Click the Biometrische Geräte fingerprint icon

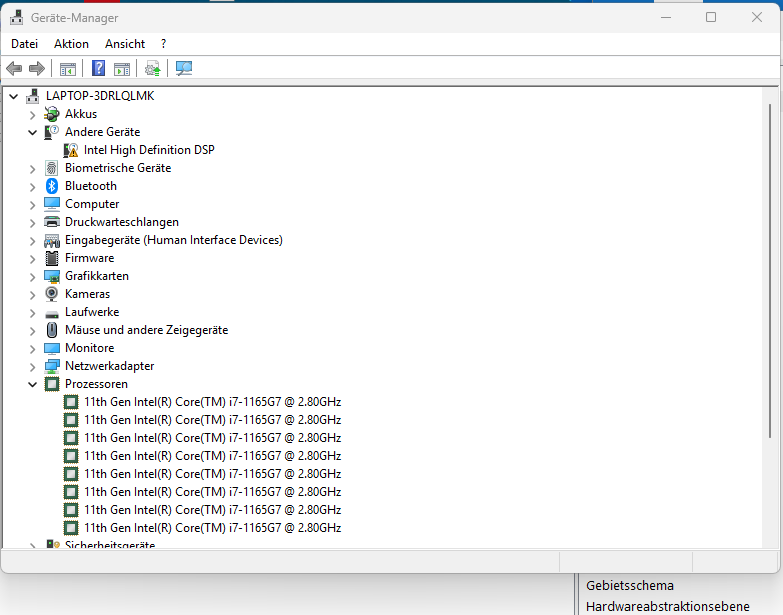tap(51, 168)
